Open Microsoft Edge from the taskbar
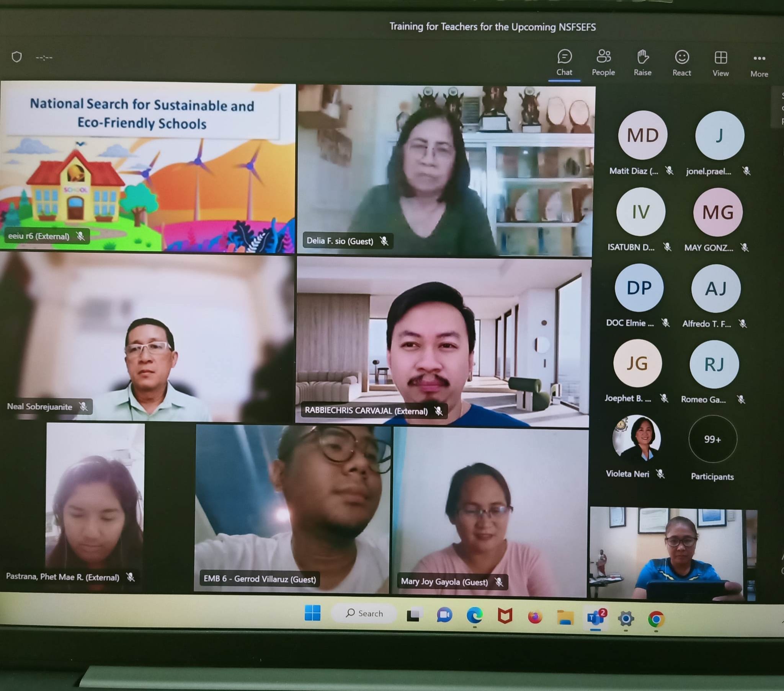The image size is (784, 691). click(474, 616)
